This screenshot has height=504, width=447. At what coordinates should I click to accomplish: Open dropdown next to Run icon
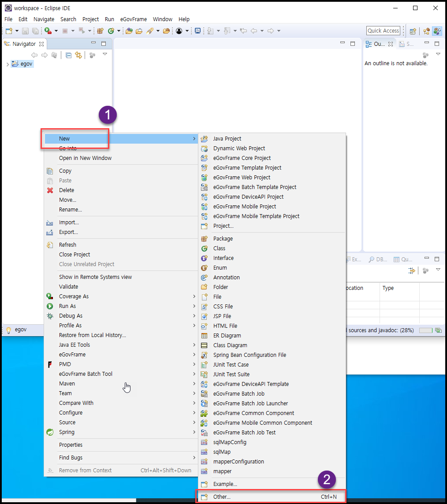click(56, 31)
